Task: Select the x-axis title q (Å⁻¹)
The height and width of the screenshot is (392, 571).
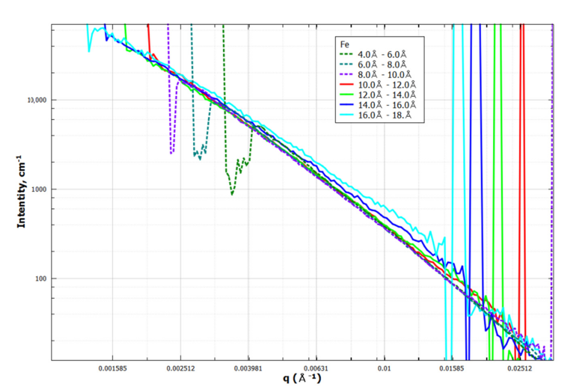Action: click(x=302, y=378)
